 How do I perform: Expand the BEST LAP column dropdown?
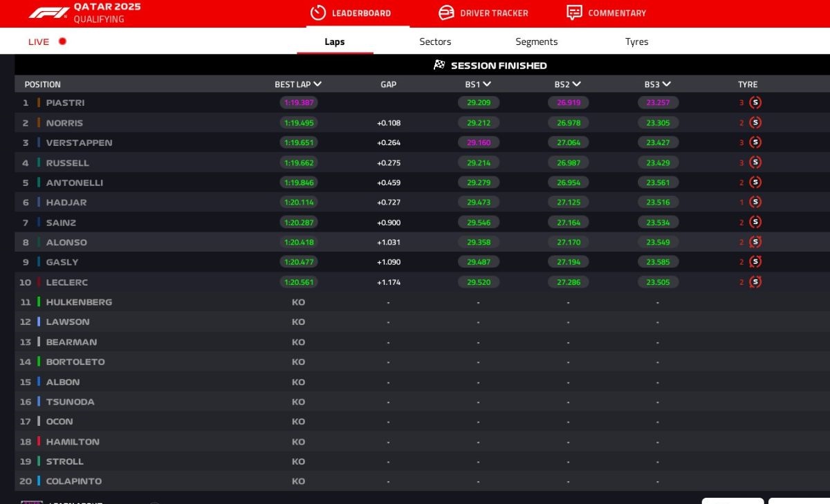tap(317, 84)
